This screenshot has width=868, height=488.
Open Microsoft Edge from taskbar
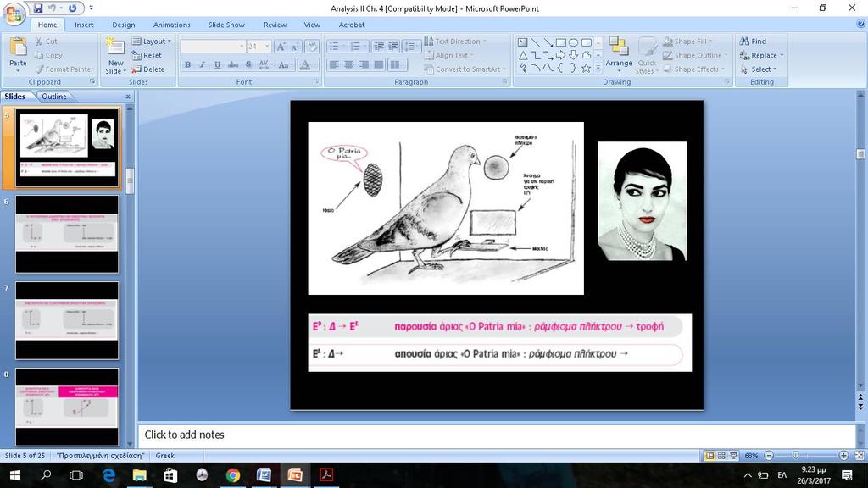[108, 475]
